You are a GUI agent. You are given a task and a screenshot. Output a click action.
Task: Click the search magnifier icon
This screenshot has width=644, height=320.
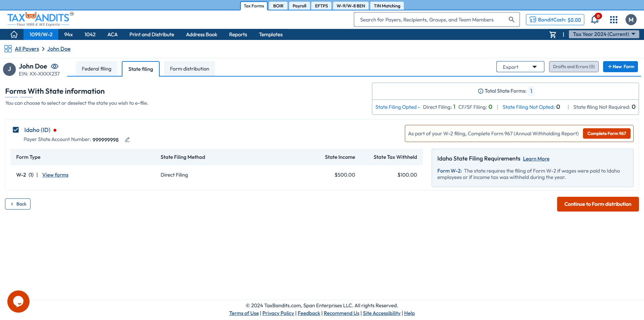coord(511,19)
